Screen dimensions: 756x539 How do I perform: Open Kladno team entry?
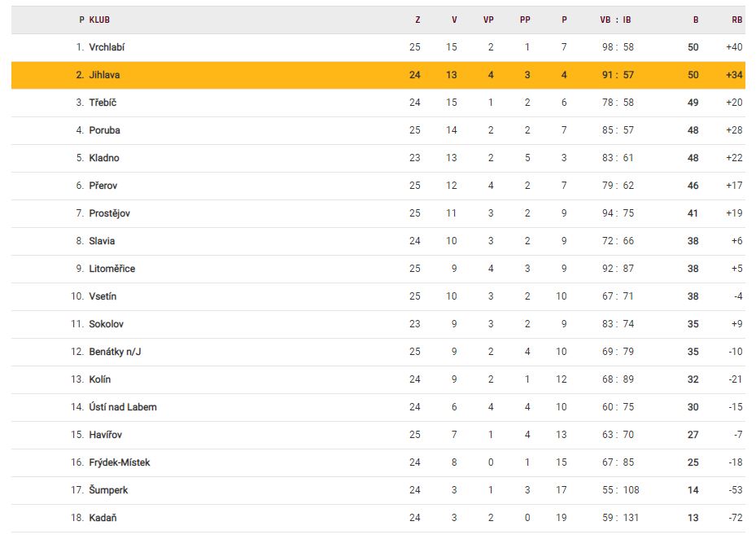click(x=104, y=158)
